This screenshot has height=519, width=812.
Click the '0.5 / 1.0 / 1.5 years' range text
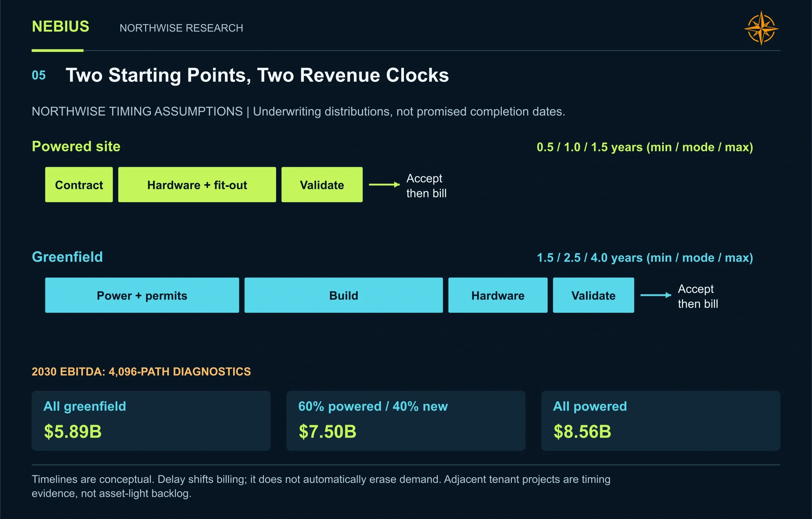pos(645,147)
